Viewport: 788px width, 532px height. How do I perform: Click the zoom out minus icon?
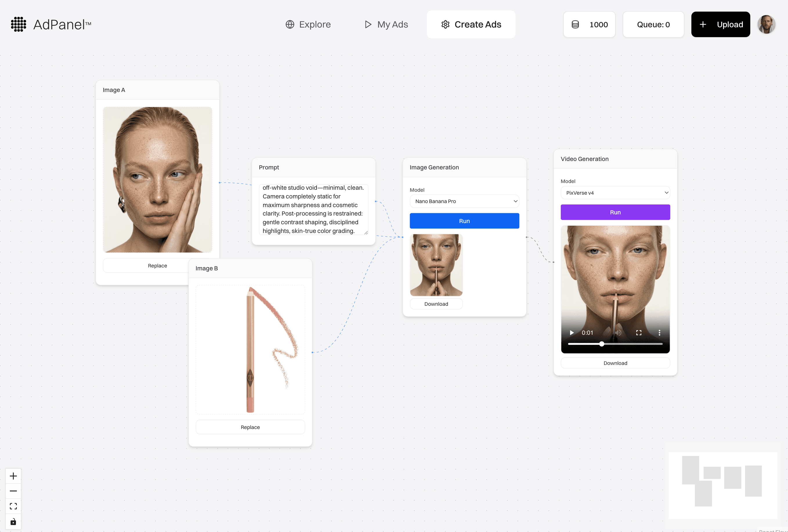(x=13, y=491)
